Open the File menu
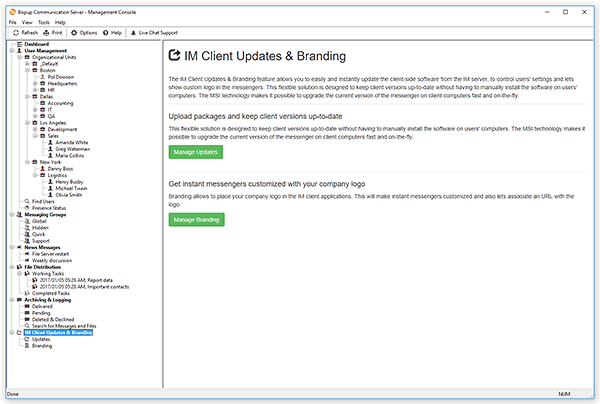600x404 pixels. coord(12,21)
